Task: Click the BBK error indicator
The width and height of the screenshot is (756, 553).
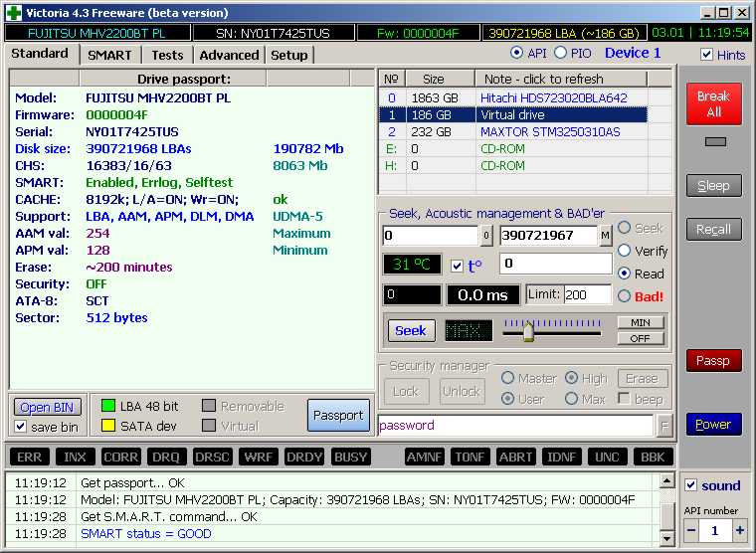Action: point(654,458)
